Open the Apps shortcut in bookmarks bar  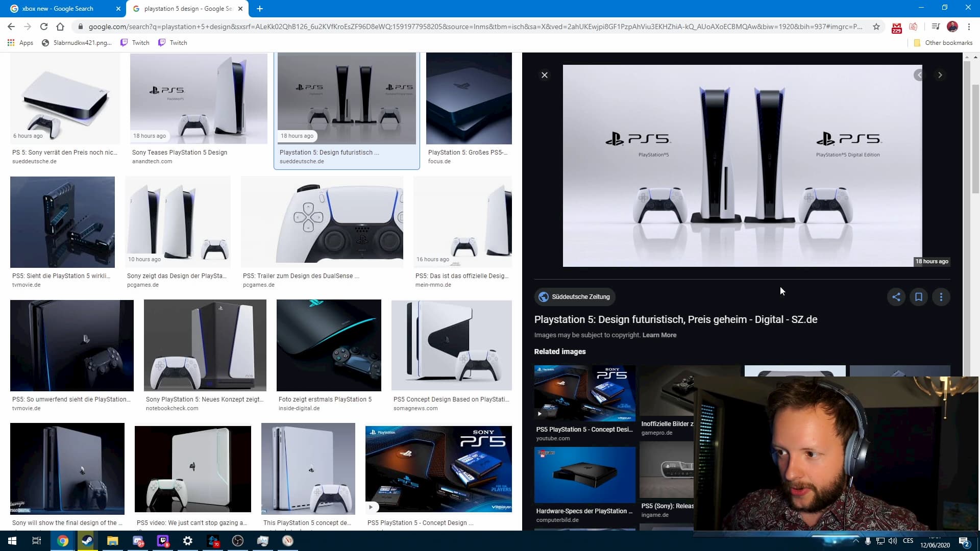coord(20,43)
